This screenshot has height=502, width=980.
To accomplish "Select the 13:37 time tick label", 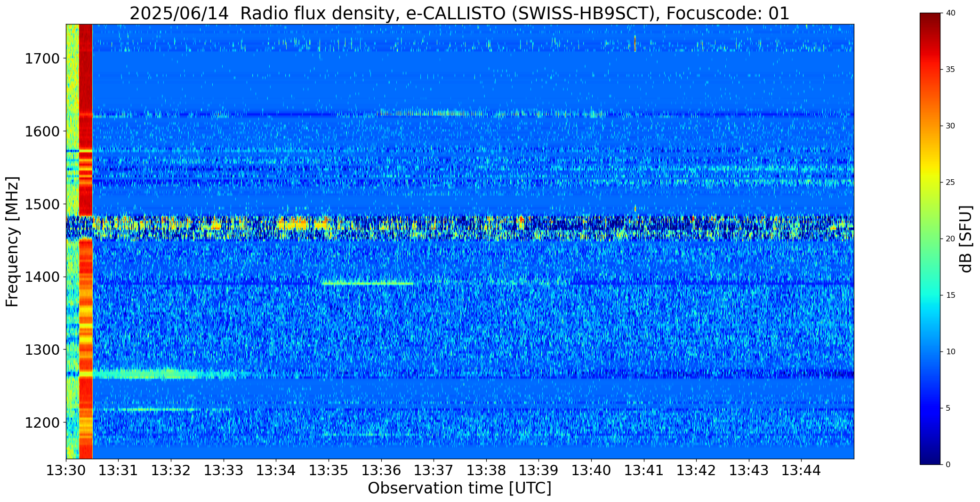I will point(434,470).
